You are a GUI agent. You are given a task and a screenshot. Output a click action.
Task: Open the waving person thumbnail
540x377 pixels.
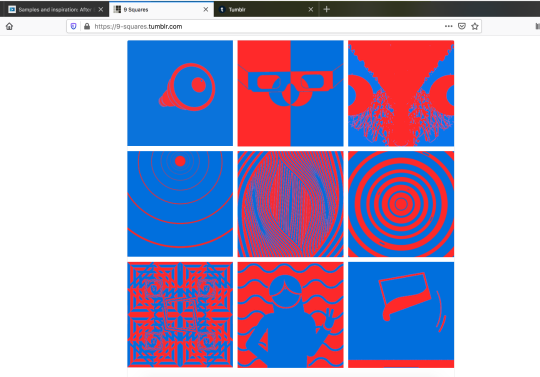coord(290,315)
